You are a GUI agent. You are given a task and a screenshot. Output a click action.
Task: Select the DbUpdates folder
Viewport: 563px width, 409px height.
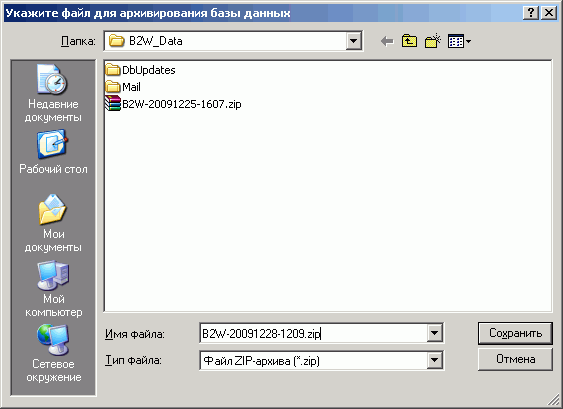click(x=140, y=70)
